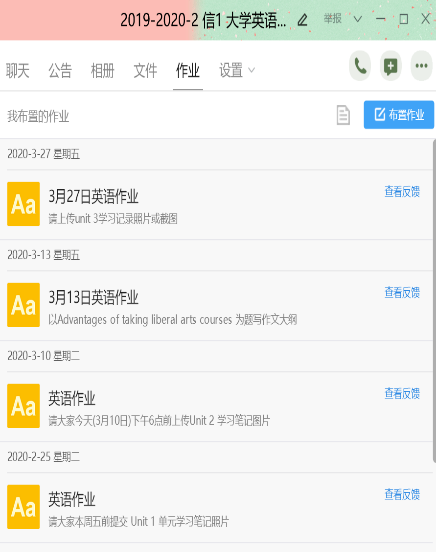The width and height of the screenshot is (436, 552).
Task: Open 查看反馈 for 3月13日英语作业
Action: [x=402, y=293]
